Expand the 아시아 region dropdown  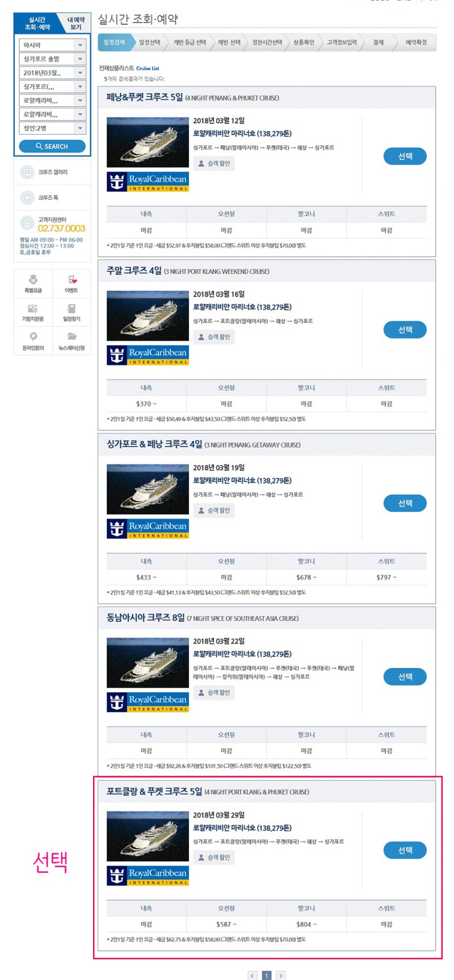tap(52, 45)
